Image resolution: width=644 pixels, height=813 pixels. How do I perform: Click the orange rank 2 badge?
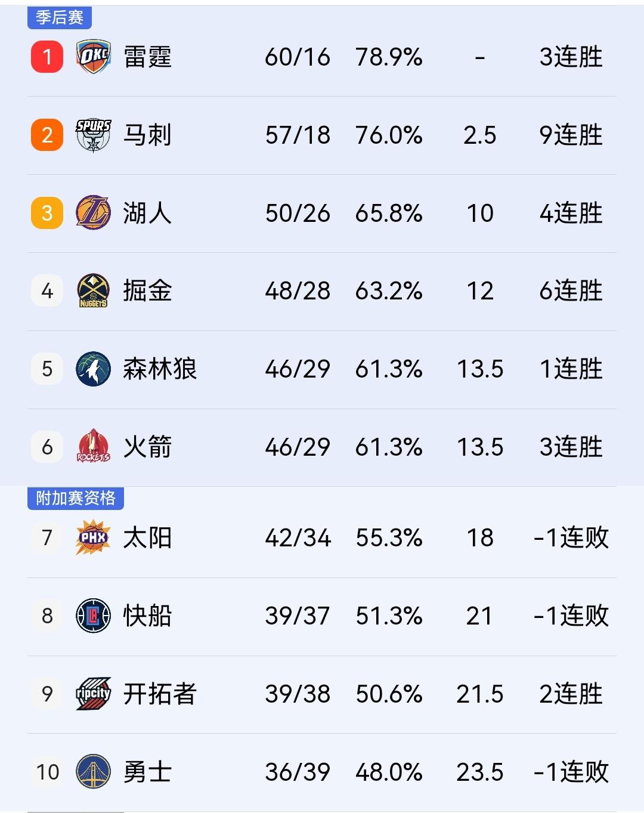(x=47, y=134)
